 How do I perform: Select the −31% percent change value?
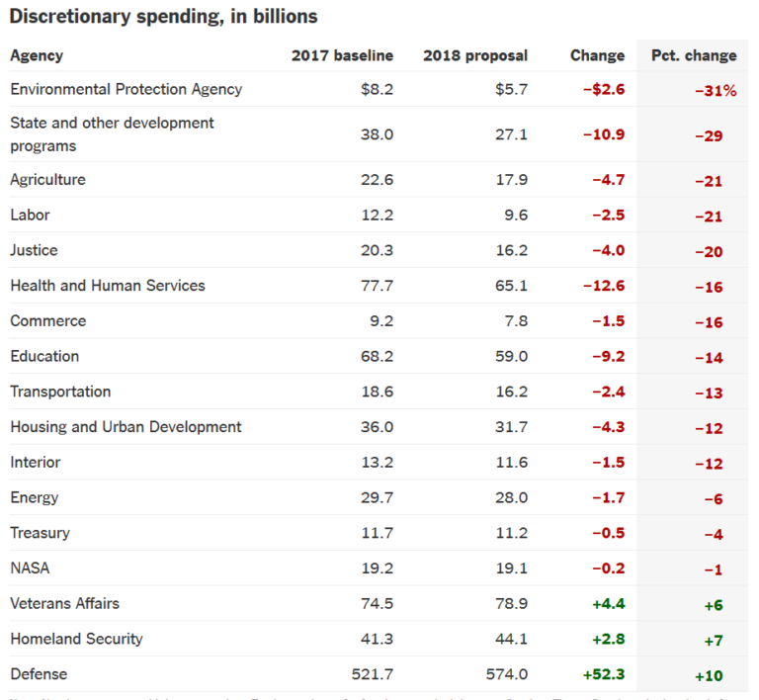pos(716,91)
